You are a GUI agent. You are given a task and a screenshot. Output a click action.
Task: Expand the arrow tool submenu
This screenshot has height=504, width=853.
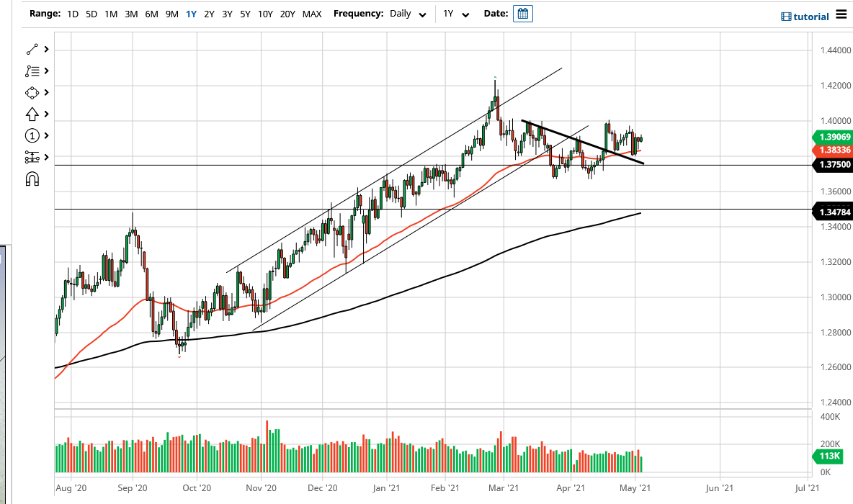(x=47, y=114)
